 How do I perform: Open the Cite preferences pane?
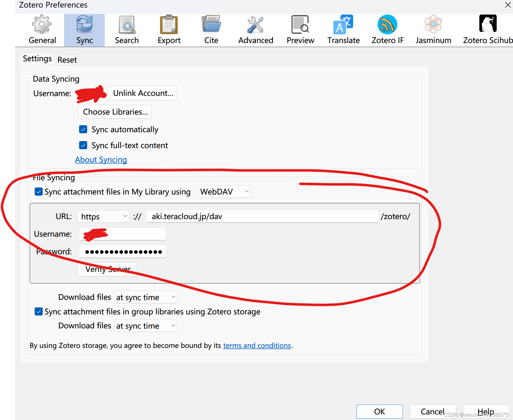tap(211, 30)
